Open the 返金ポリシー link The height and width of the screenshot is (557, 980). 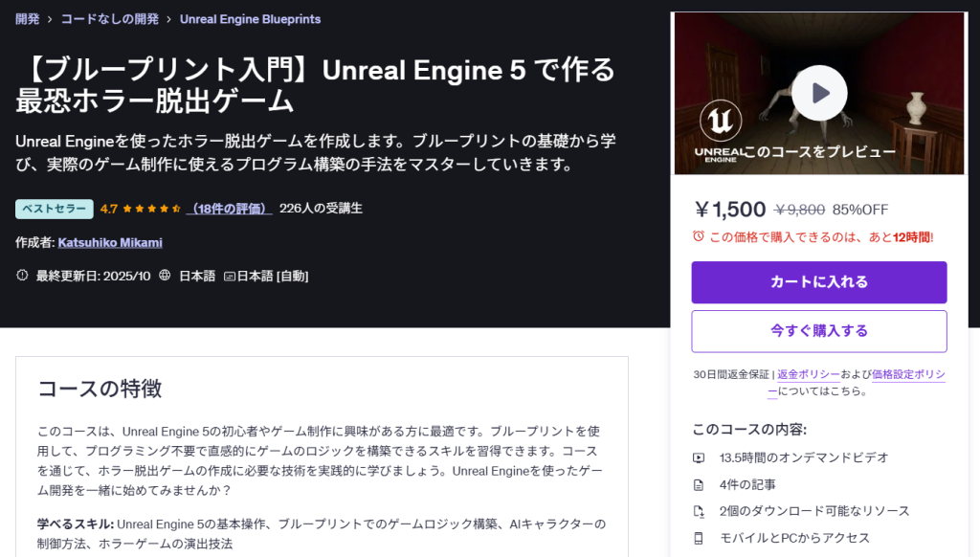pyautogui.click(x=809, y=374)
